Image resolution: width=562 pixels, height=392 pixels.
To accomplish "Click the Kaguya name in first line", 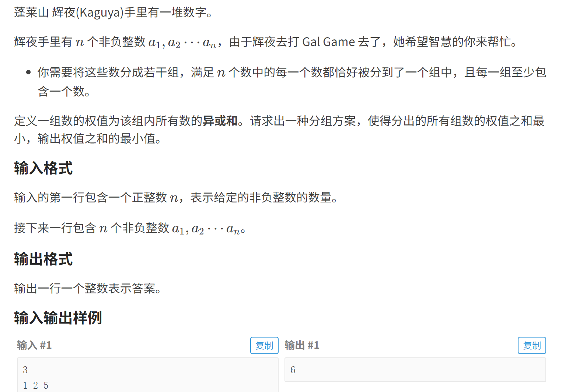I will coord(100,13).
